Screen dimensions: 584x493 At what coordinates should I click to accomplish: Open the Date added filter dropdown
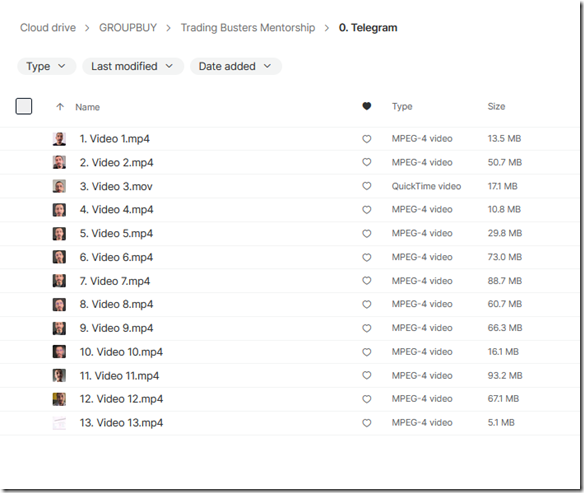[x=236, y=66]
